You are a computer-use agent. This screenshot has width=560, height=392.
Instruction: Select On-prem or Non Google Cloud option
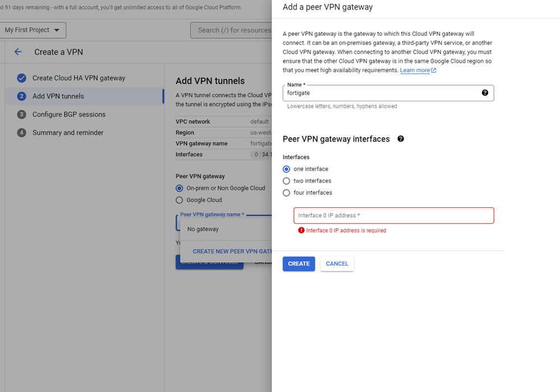pos(179,188)
